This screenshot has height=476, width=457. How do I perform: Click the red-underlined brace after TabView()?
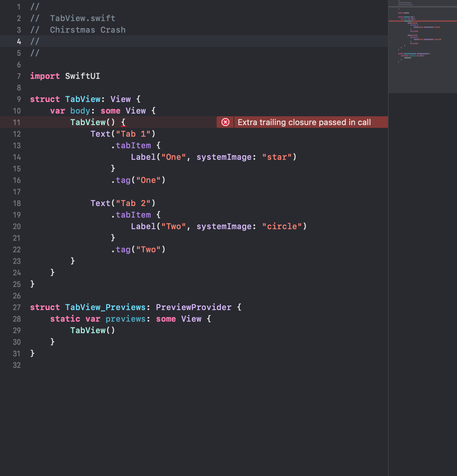point(123,122)
